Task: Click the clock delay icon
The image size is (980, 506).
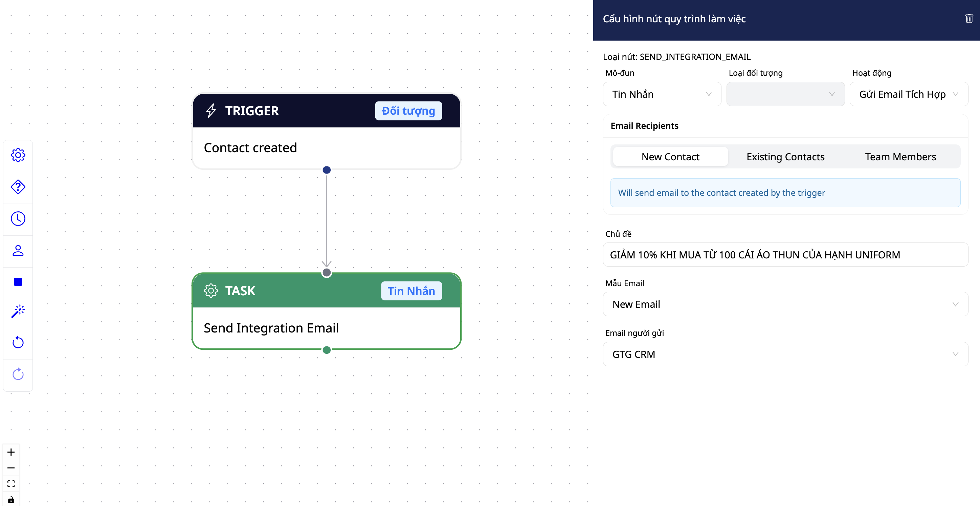Action: point(18,218)
